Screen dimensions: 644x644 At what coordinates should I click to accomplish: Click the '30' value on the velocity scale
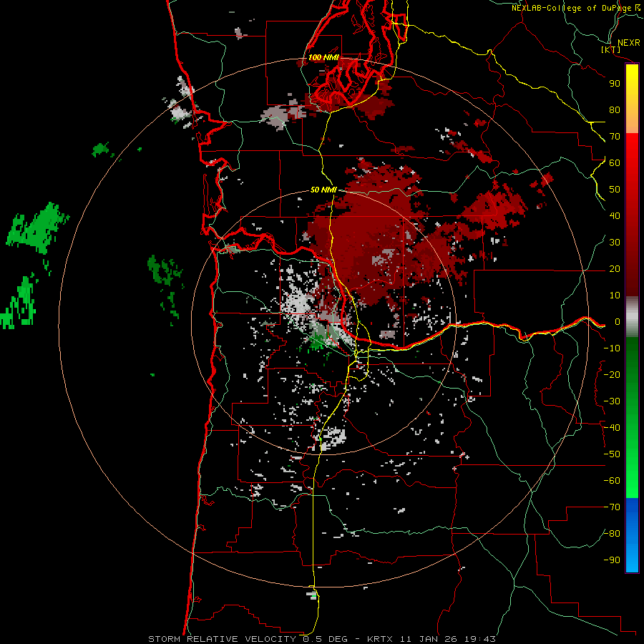(x=615, y=243)
